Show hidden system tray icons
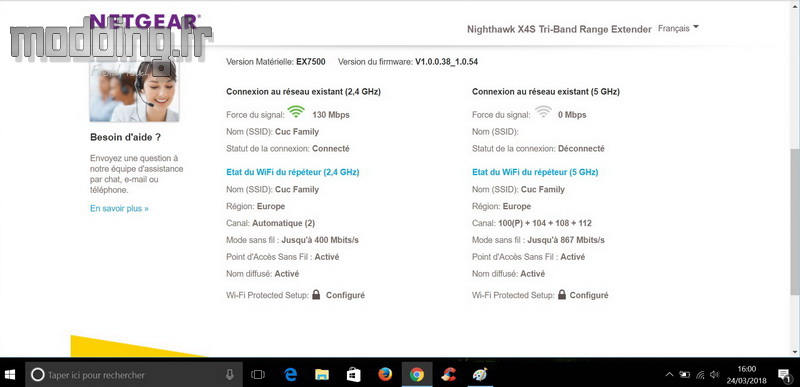 tap(670, 375)
